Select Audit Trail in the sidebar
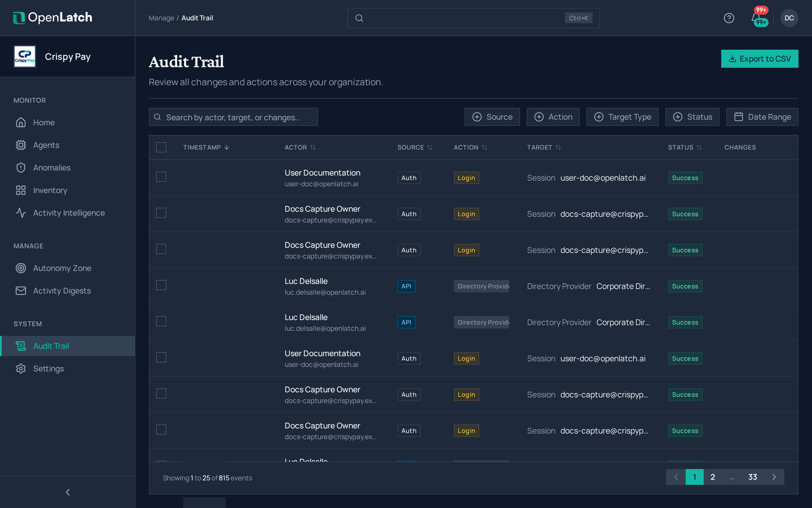The height and width of the screenshot is (508, 812). click(x=67, y=346)
